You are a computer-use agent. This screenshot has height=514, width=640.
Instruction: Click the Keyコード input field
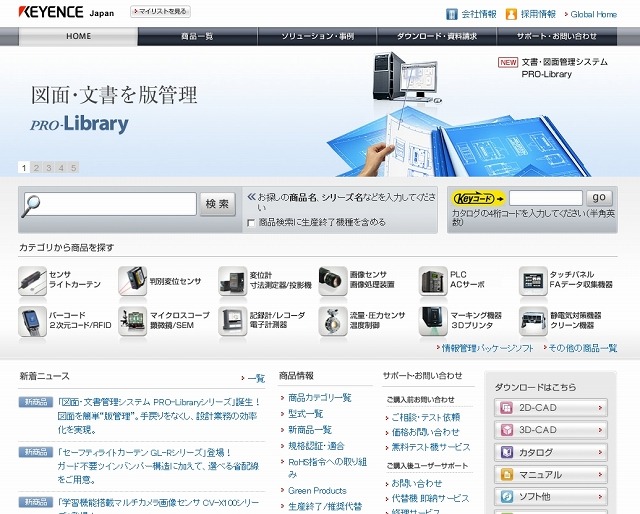[x=546, y=198]
